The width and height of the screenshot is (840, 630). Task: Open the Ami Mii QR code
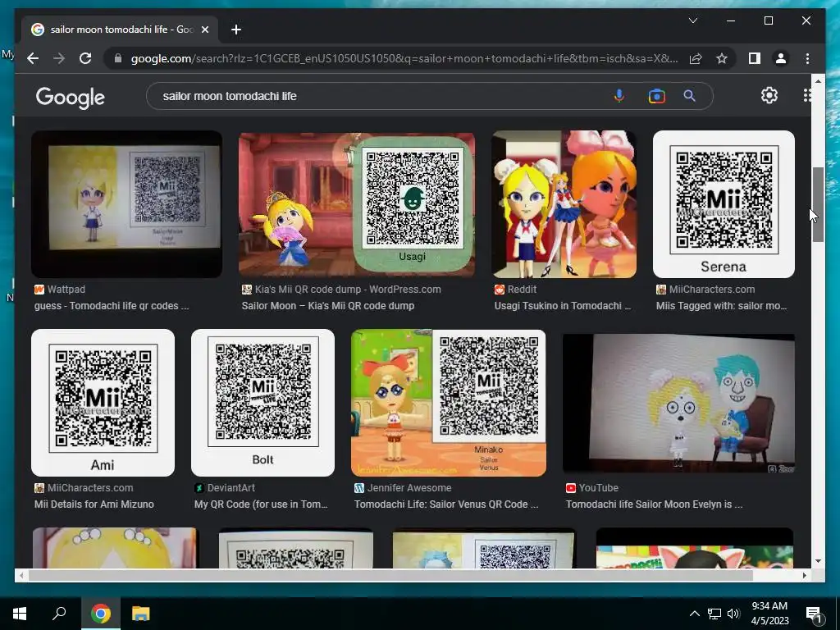click(103, 402)
